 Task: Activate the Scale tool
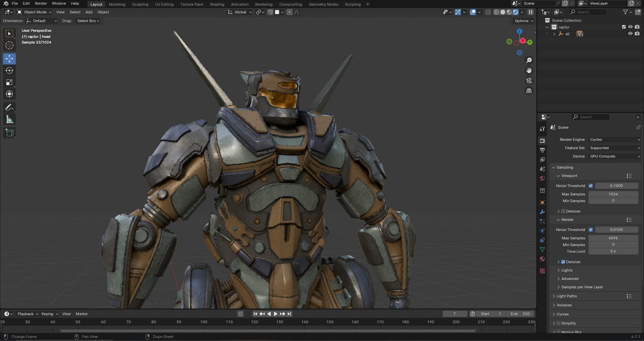[x=9, y=82]
